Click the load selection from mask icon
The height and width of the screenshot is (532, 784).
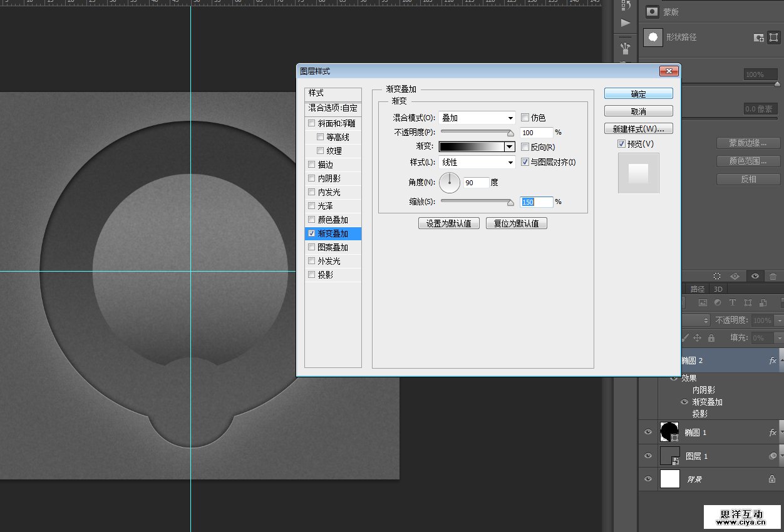pyautogui.click(x=717, y=276)
